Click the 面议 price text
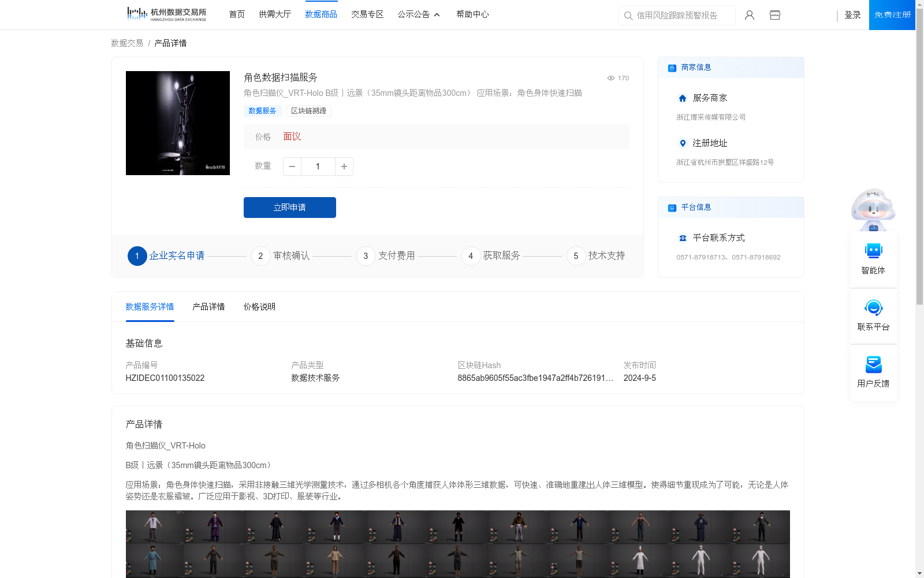The width and height of the screenshot is (924, 578). [x=292, y=137]
